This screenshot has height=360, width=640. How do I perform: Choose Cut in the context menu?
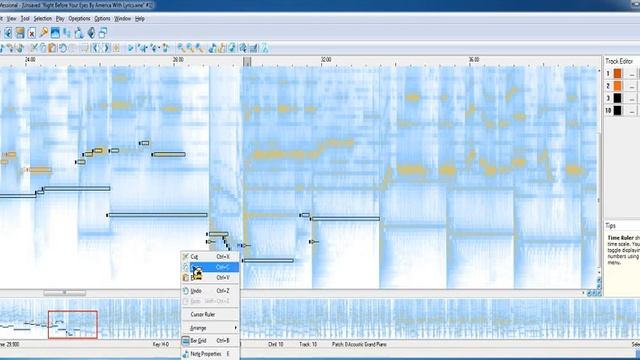pyautogui.click(x=210, y=257)
